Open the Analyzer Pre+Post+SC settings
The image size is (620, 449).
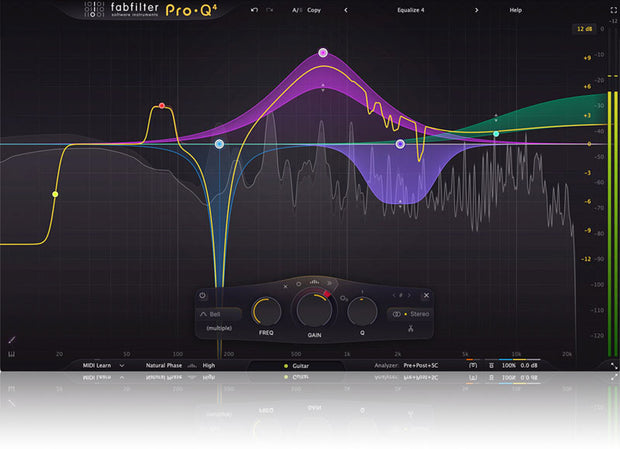click(x=421, y=365)
